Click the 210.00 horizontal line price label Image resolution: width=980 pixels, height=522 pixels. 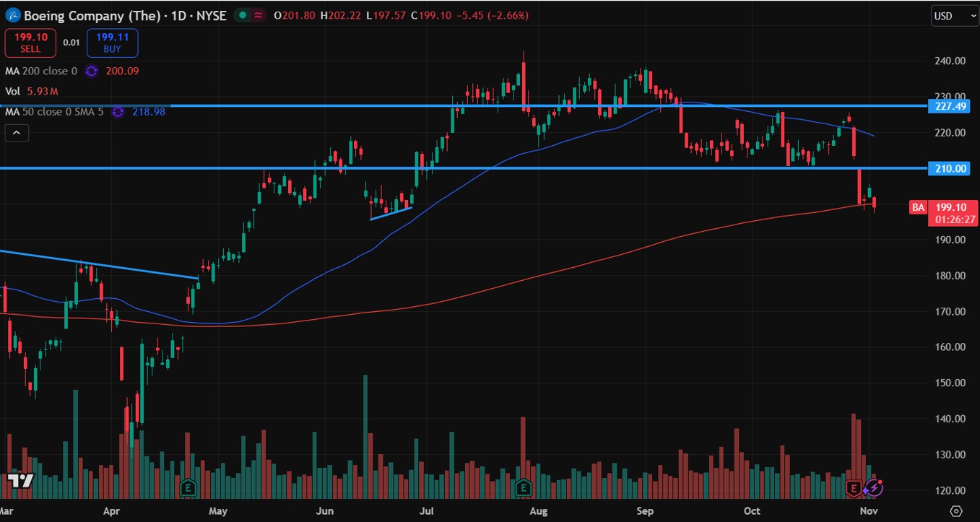948,169
